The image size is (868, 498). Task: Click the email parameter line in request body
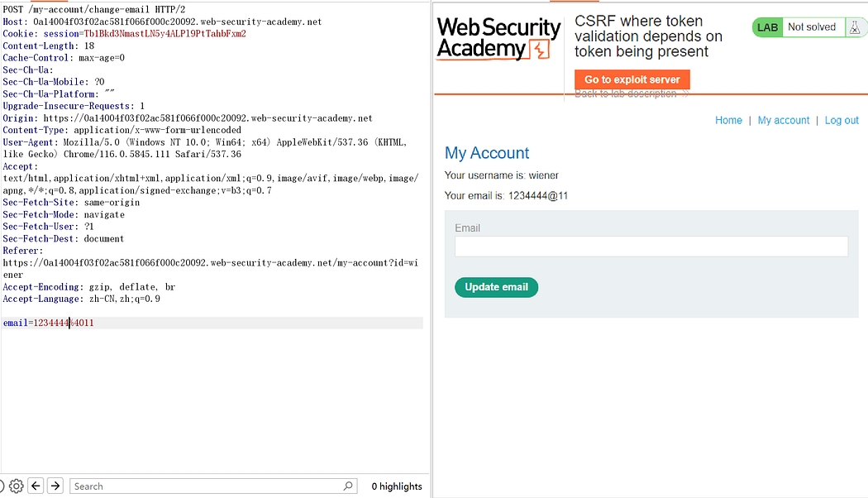coord(48,323)
